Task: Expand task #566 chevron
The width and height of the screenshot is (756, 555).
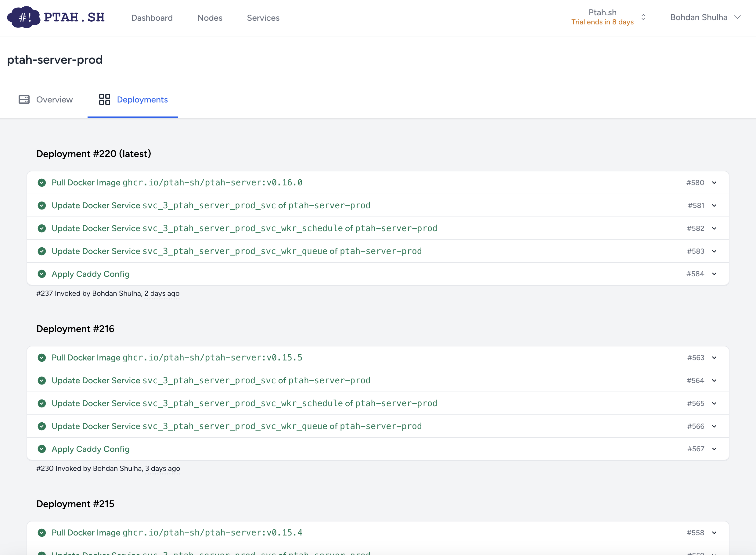Action: coord(714,426)
